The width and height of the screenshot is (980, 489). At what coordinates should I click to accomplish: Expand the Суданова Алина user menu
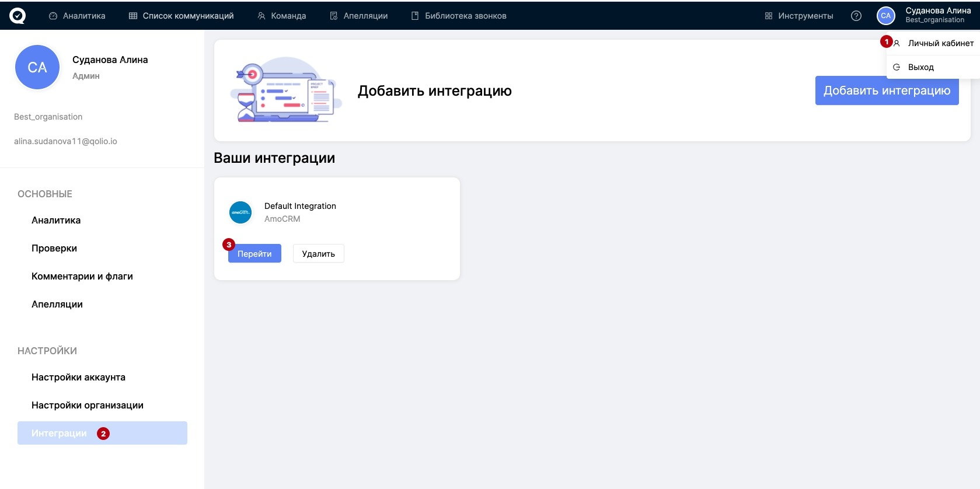[x=937, y=15]
